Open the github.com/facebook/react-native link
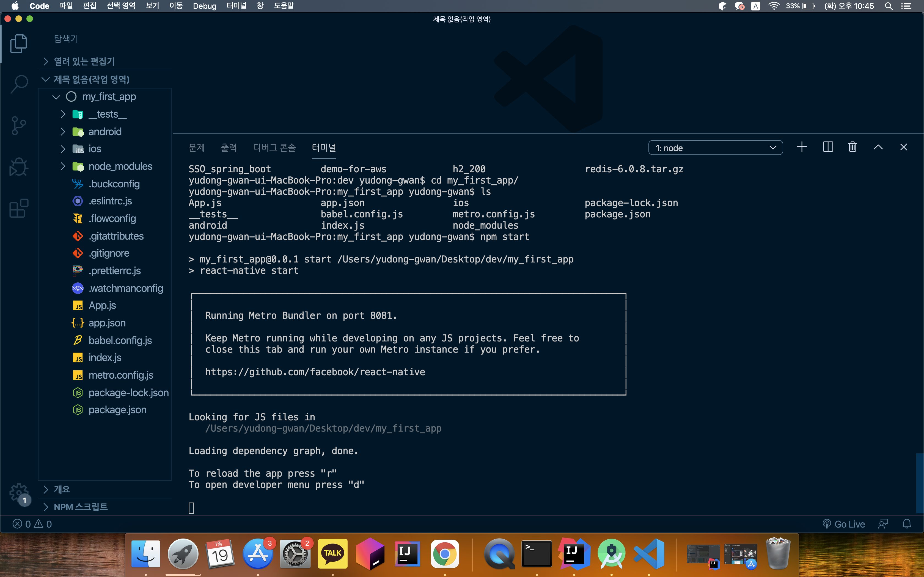The image size is (924, 577). coord(315,372)
